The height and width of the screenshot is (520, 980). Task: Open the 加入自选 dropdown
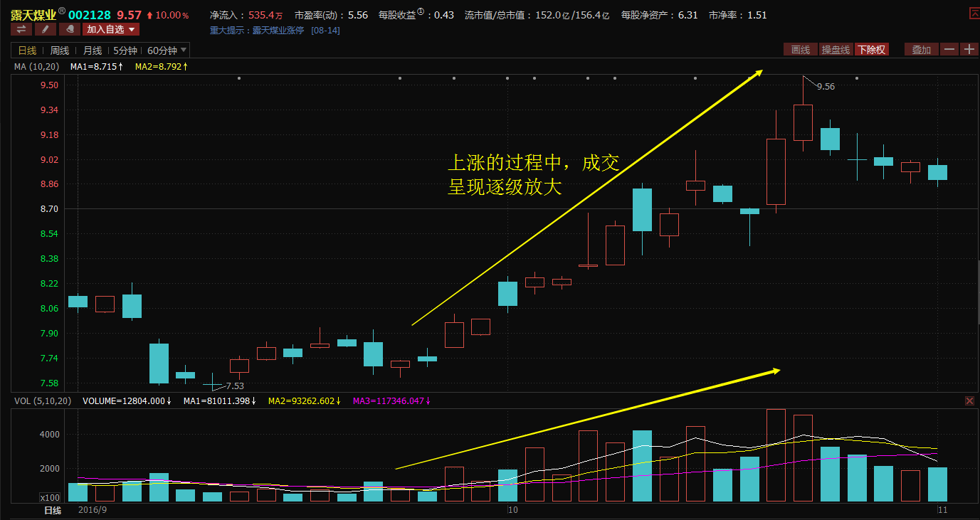pyautogui.click(x=111, y=29)
